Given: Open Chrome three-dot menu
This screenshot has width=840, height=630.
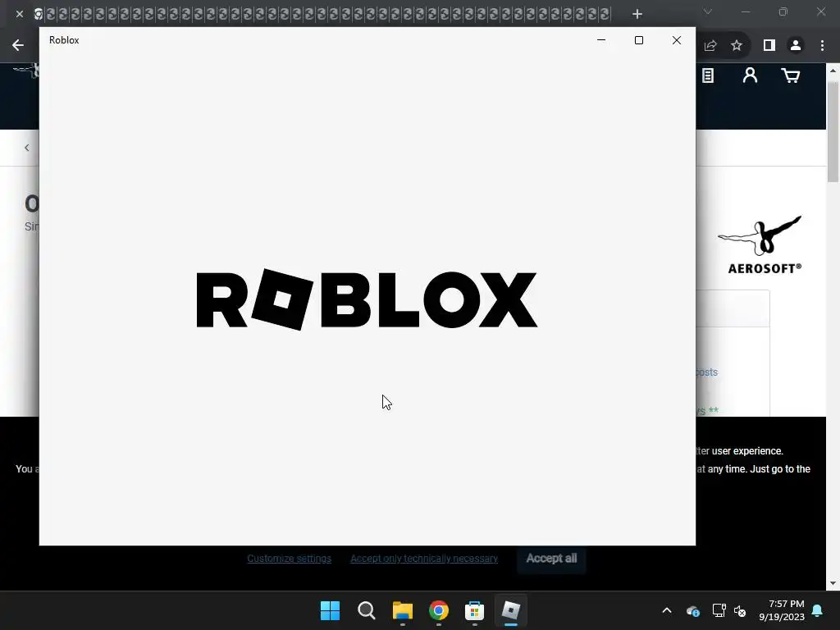Looking at the screenshot, I should pos(822,46).
